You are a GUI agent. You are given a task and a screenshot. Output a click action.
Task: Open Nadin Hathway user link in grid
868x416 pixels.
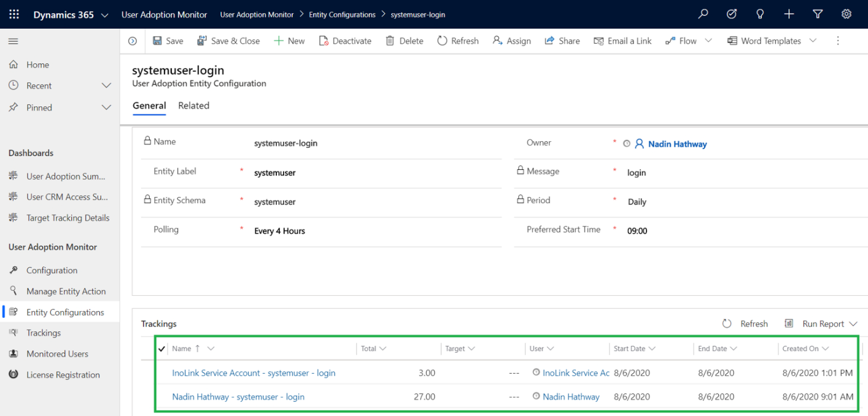[571, 397]
